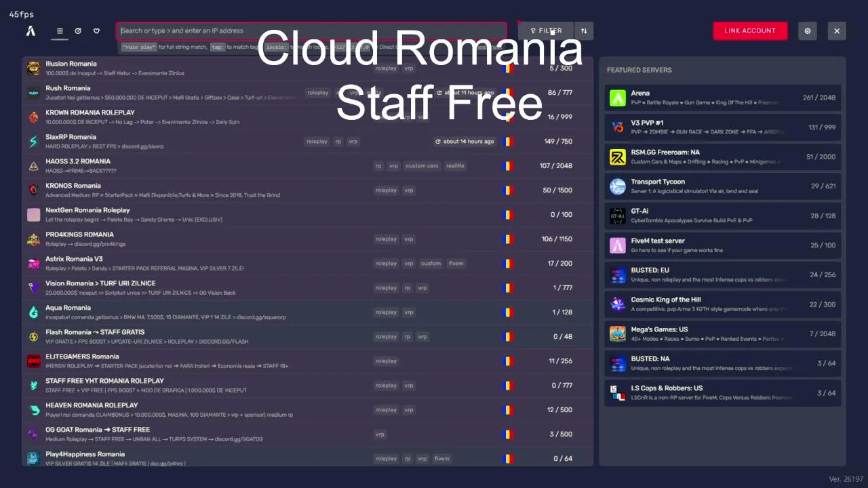
Task: Open the favorites heart icon
Action: click(96, 30)
